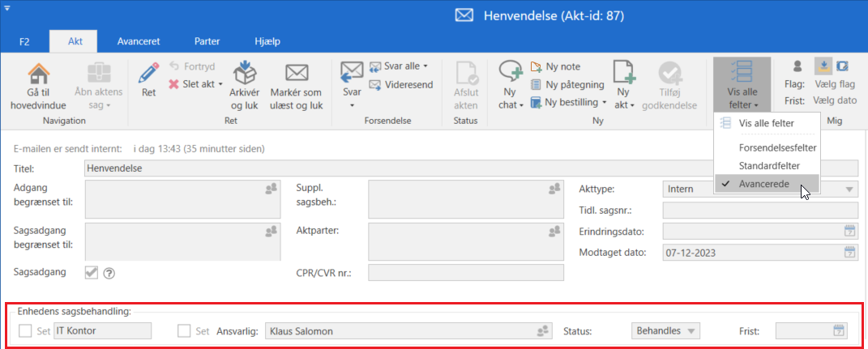Click the Svar reply icon
The height and width of the screenshot is (349, 868).
(x=351, y=72)
